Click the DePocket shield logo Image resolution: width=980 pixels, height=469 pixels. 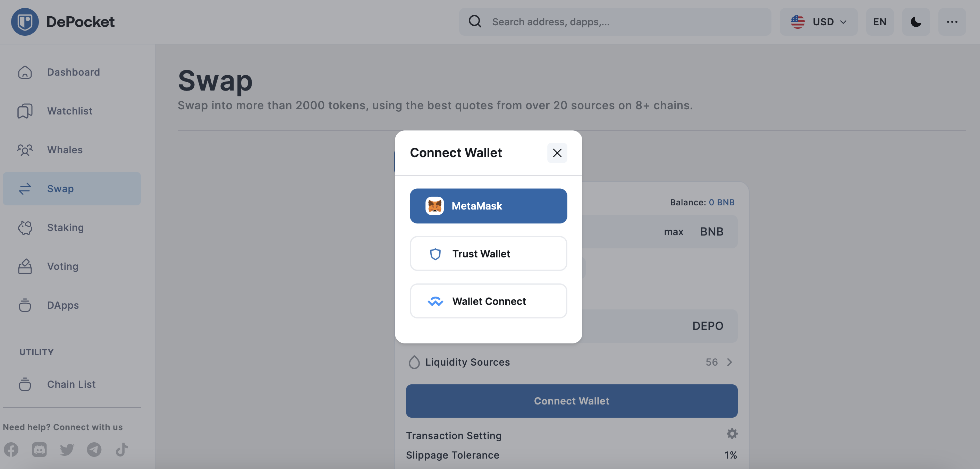click(x=25, y=22)
